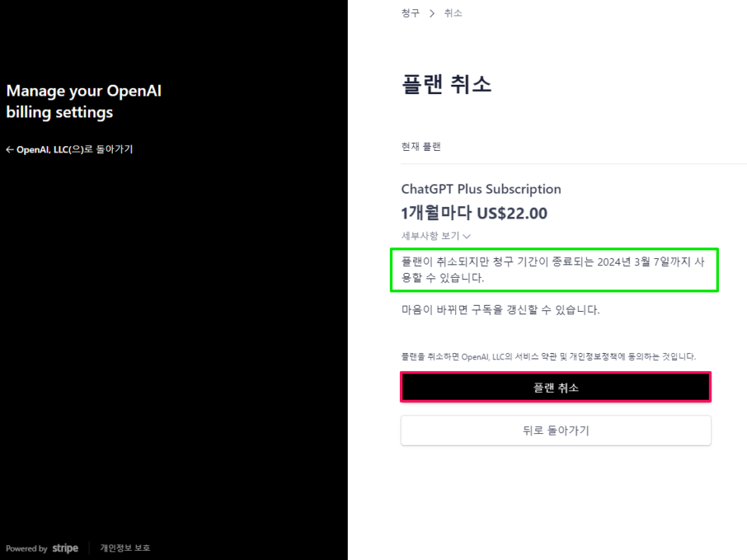Open the 청구 breadcrumb page
The width and height of the screenshot is (747, 560).
(x=410, y=12)
